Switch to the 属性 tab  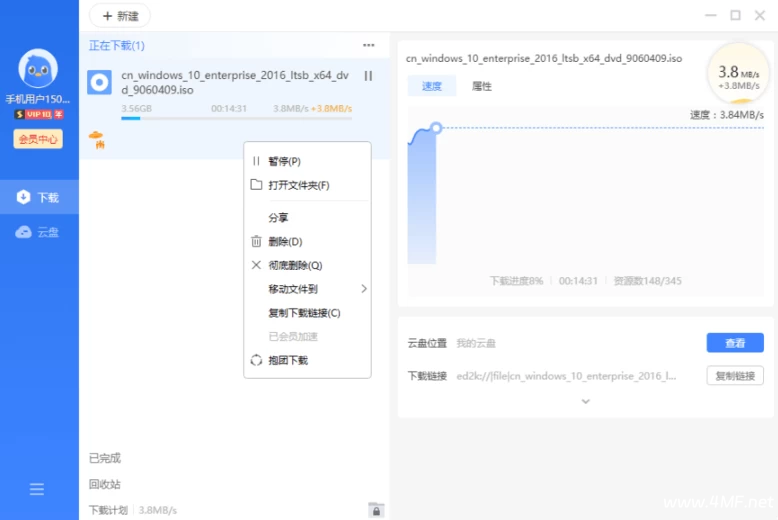(481, 87)
